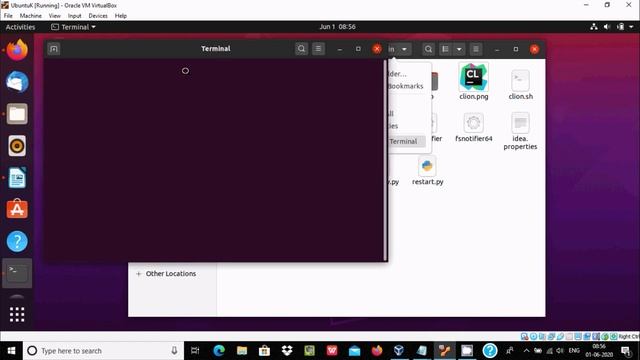Open view options dropdown in Files window
Screen dimensions: 640x360
coord(459,49)
